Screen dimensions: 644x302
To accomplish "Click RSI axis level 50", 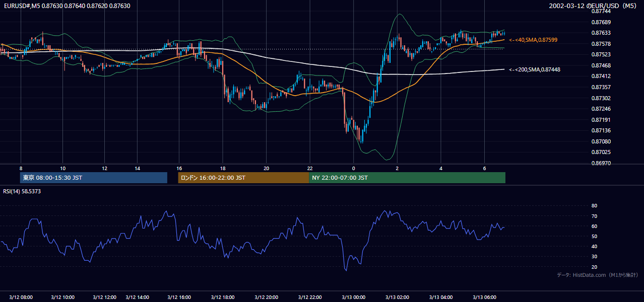I will coord(594,237).
